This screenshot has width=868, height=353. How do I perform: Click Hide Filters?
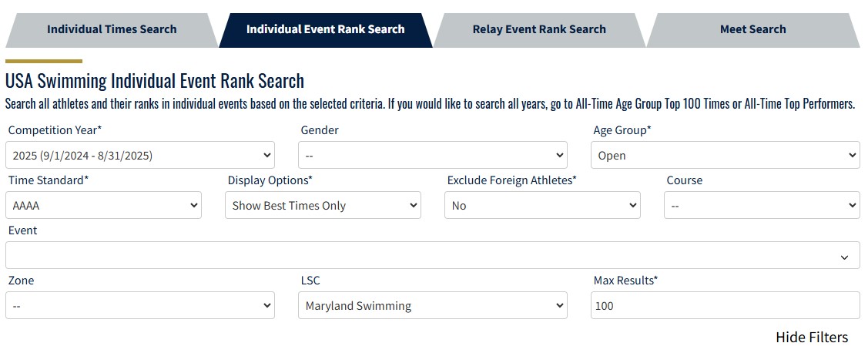point(811,338)
